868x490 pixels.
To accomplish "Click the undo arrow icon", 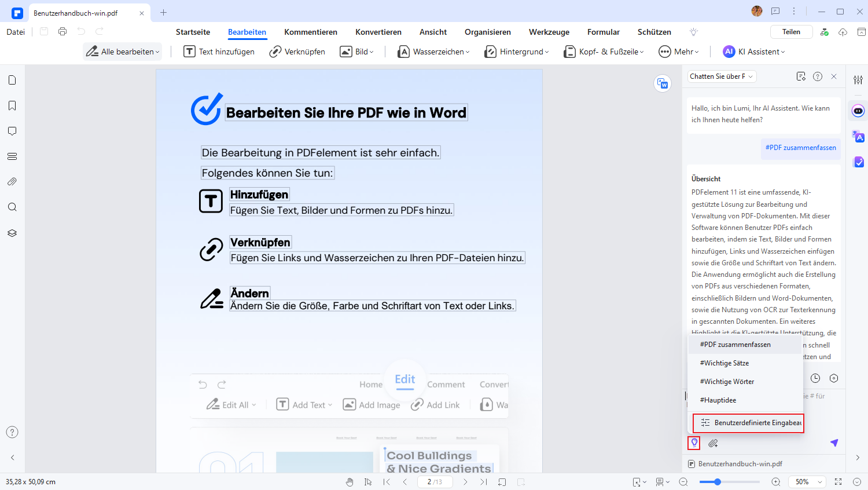I will [81, 31].
